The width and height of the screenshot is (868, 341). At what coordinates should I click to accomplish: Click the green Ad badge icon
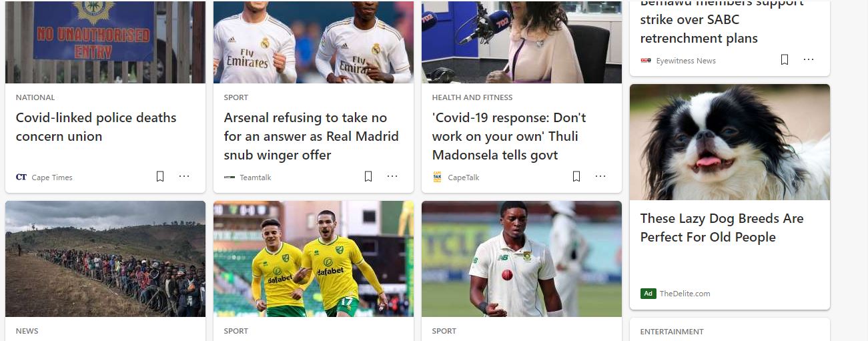point(648,294)
